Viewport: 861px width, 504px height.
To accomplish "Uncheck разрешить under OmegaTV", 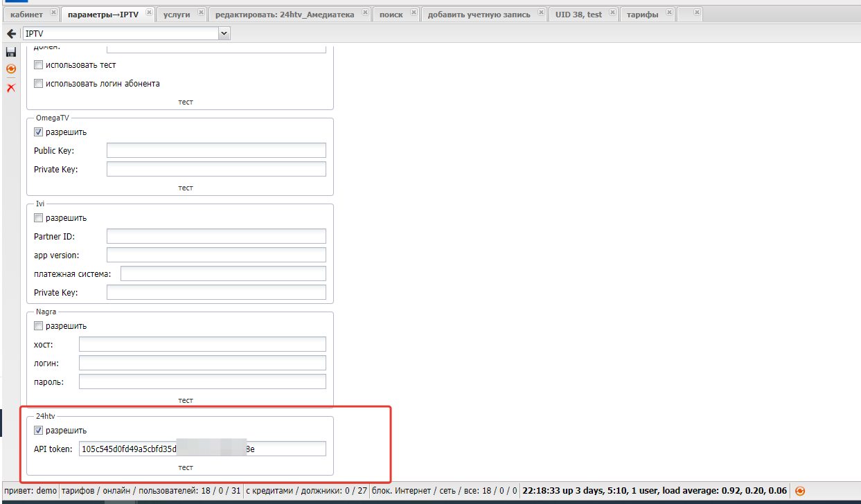I will pyautogui.click(x=39, y=132).
